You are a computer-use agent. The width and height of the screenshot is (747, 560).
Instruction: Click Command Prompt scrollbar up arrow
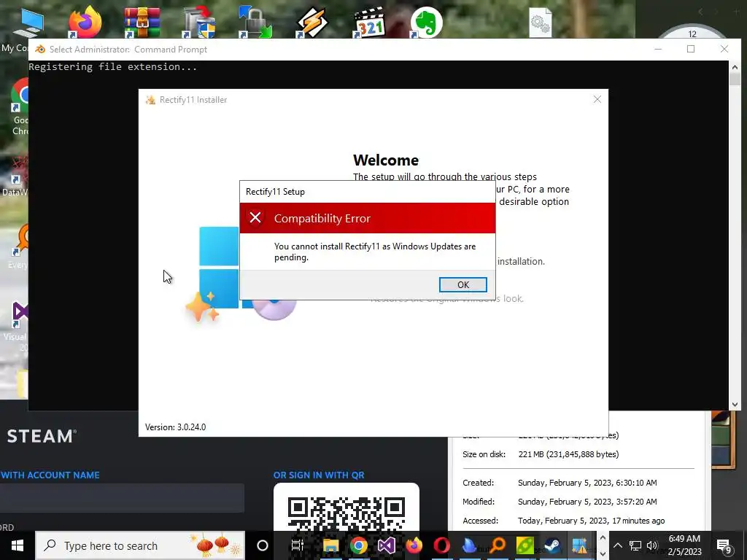click(x=735, y=67)
